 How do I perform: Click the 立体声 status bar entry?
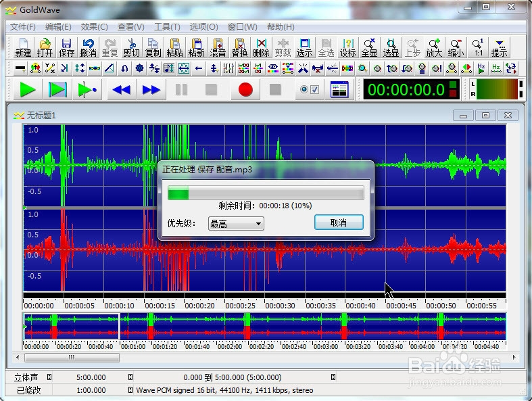(x=26, y=377)
